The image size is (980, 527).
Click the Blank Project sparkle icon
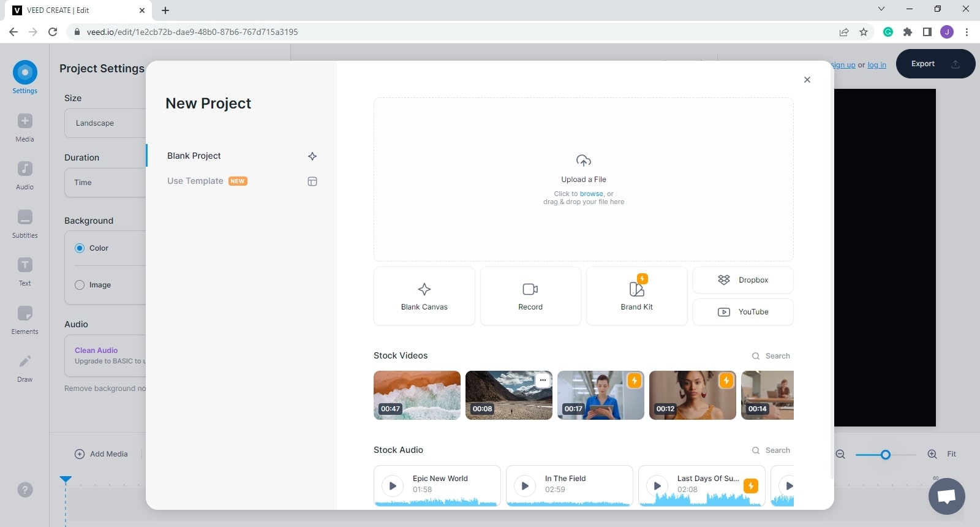312,156
